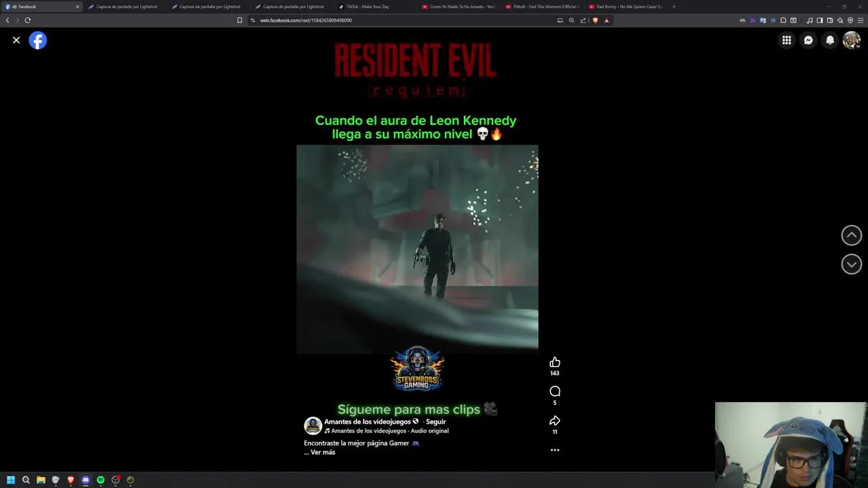Open Brave Wallet icon

pos(830,20)
